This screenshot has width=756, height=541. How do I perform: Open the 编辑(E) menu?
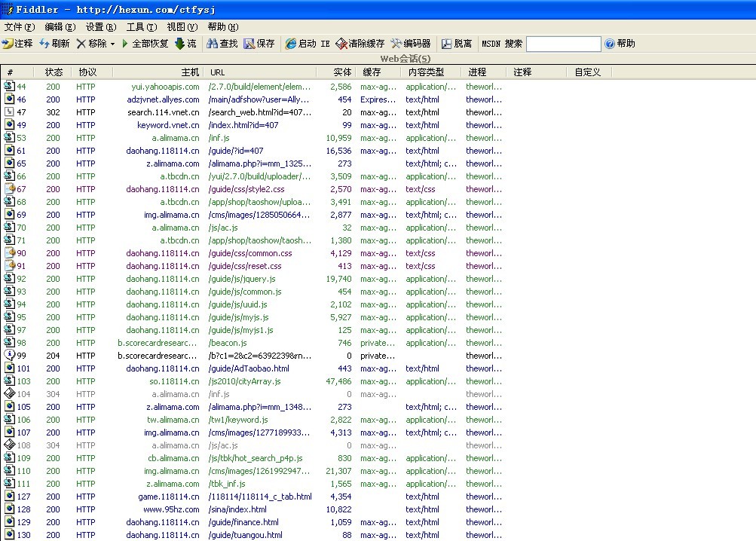point(60,27)
